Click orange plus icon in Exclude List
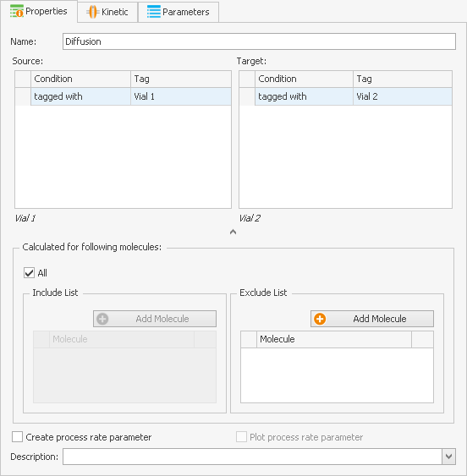 click(x=320, y=319)
